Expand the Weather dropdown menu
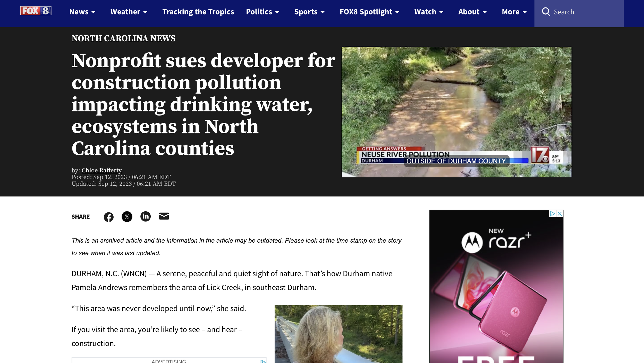This screenshot has width=644, height=363. click(129, 12)
